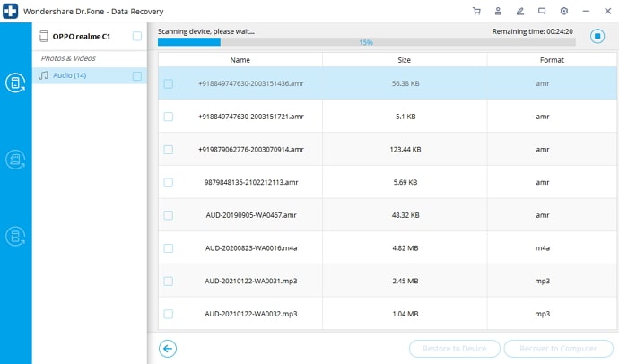Click the file name +918849747630-2003151721.amr
The height and width of the screenshot is (364, 619).
(x=251, y=117)
